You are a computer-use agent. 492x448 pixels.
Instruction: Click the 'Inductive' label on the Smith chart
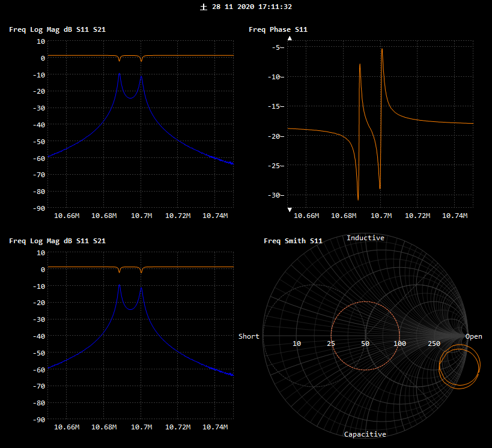[x=365, y=238]
